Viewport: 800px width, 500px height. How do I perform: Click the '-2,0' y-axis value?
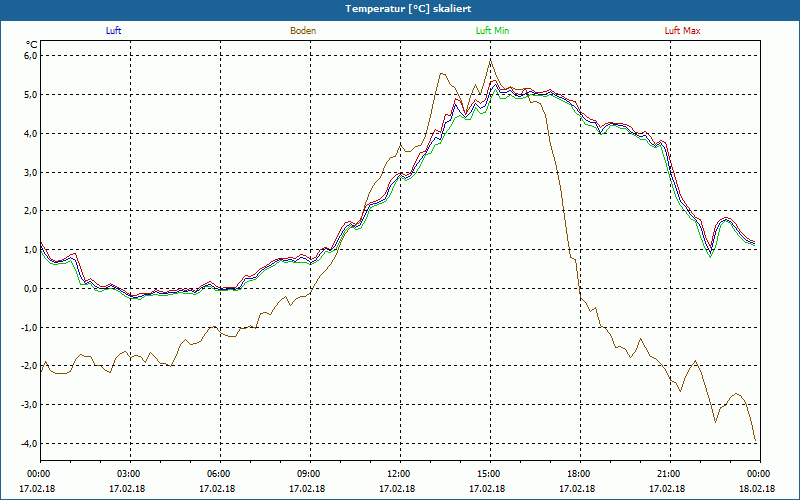coord(30,366)
